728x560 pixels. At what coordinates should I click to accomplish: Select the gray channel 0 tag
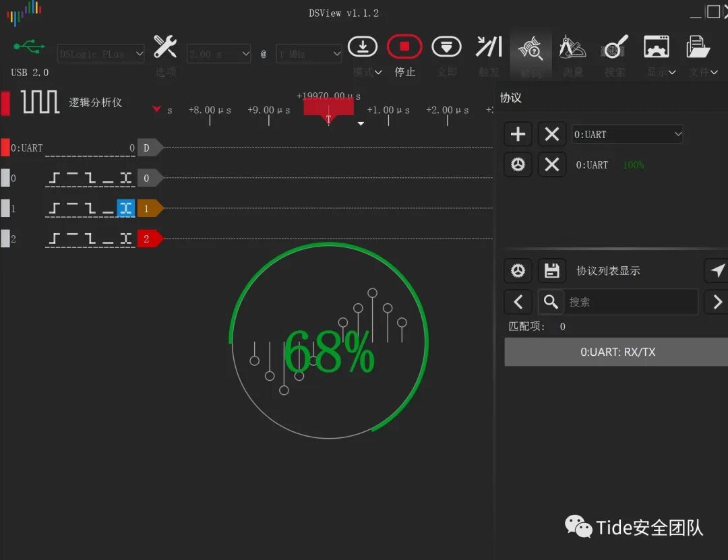(x=150, y=178)
